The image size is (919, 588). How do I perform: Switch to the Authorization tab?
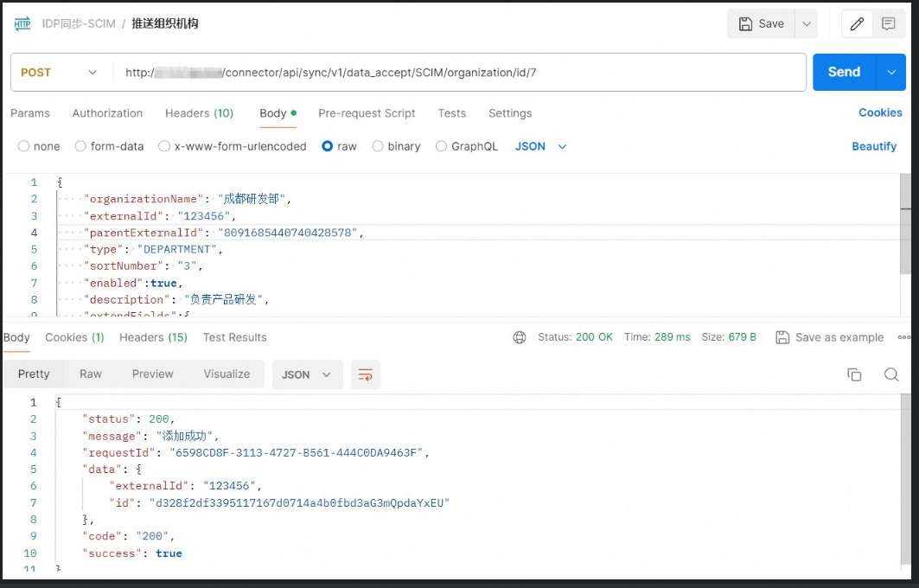pos(107,113)
